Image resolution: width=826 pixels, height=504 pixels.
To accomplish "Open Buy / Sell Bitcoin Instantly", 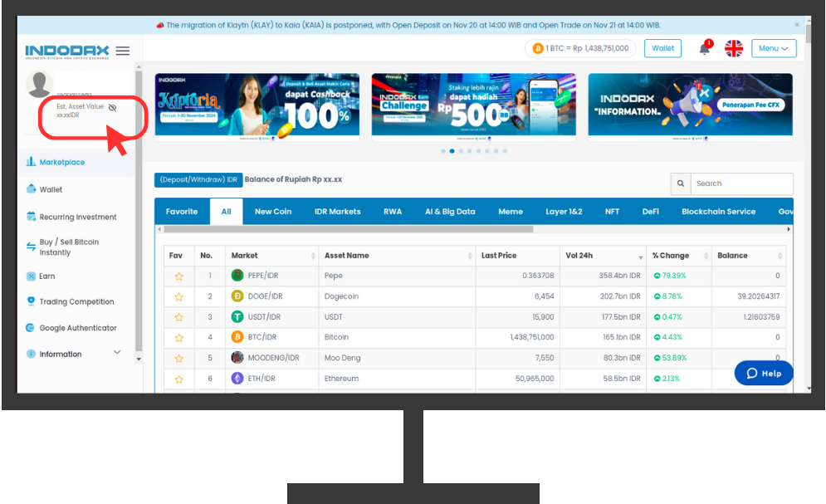I will 69,247.
